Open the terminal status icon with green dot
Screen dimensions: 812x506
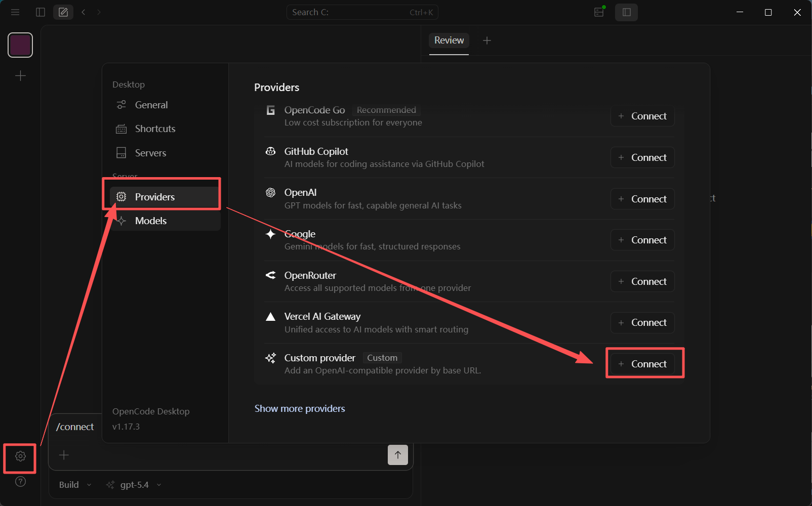(x=599, y=12)
